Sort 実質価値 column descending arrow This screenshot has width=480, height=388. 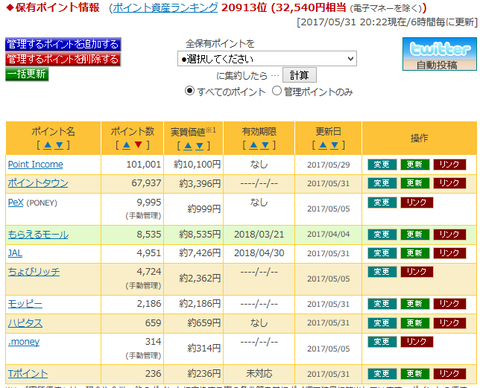(200, 146)
